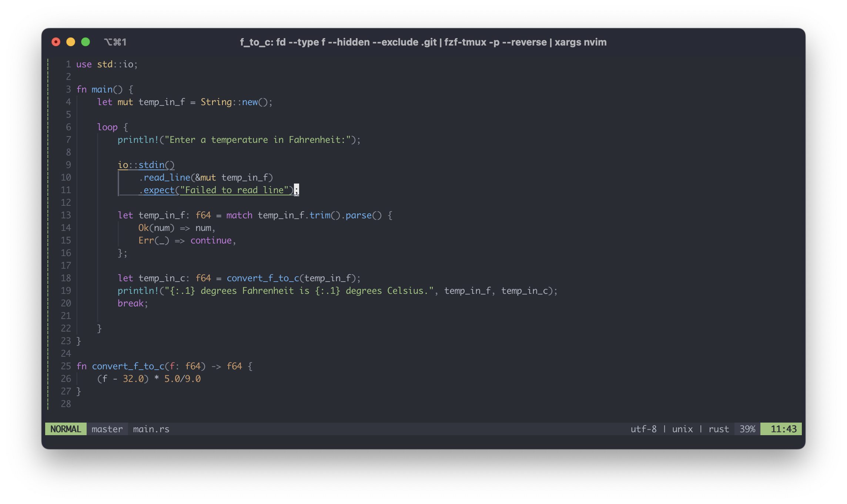Click the loop keyword on line 6
The width and height of the screenshot is (847, 504).
tap(107, 127)
